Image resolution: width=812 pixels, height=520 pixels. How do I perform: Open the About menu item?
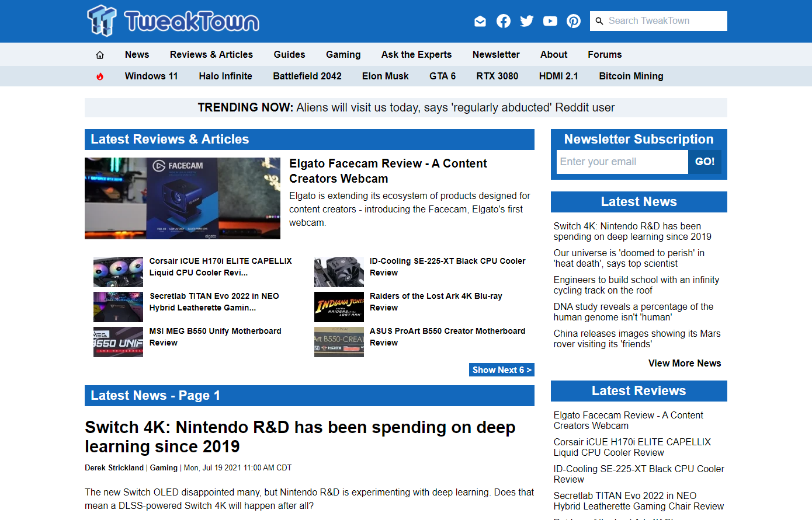(x=554, y=54)
